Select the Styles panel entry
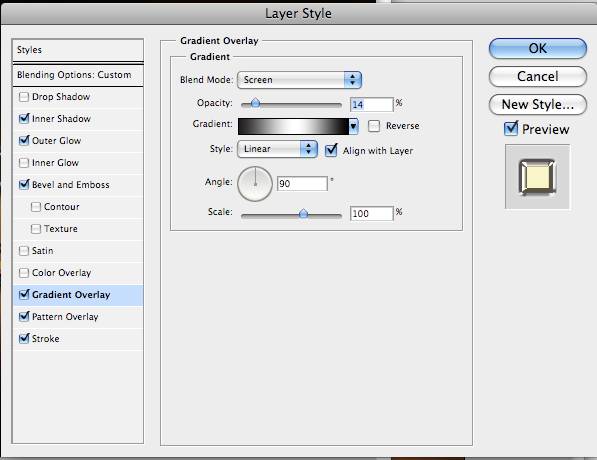This screenshot has height=460, width=597. [x=78, y=50]
